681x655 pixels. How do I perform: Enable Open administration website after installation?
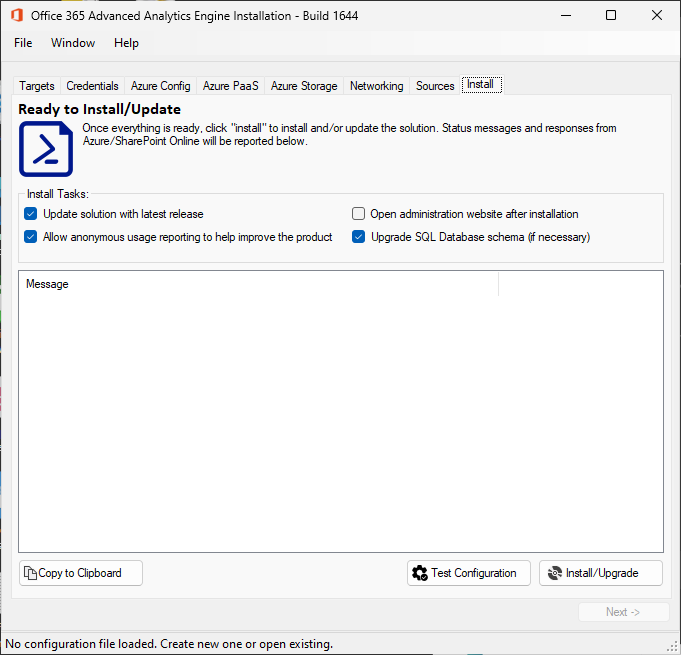click(x=358, y=214)
